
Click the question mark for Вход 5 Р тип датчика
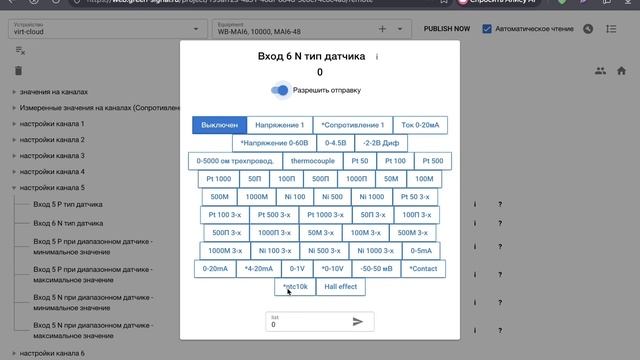click(500, 204)
